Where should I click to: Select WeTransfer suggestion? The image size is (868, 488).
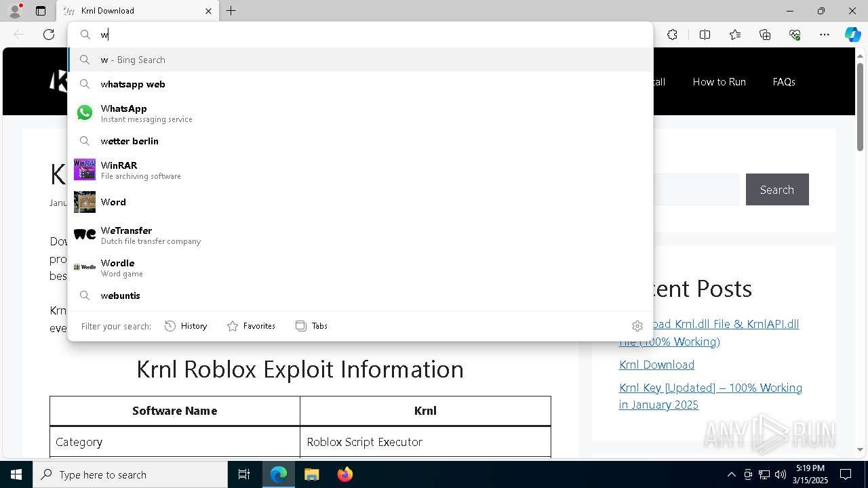[x=360, y=235]
